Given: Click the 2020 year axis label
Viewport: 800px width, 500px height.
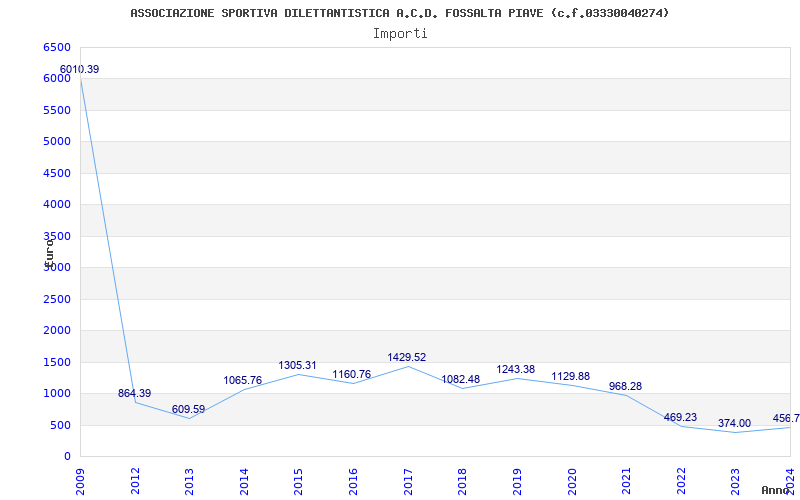Looking at the screenshot, I should [x=571, y=482].
